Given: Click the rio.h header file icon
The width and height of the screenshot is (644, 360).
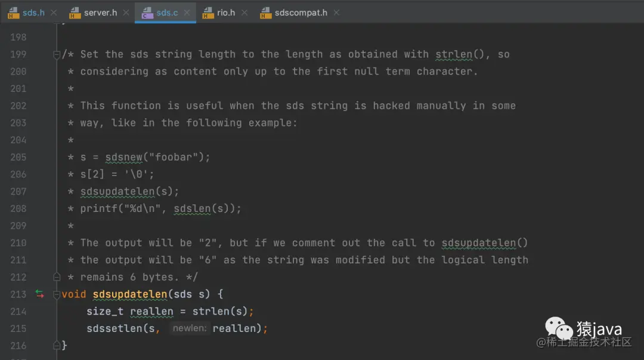Looking at the screenshot, I should [208, 13].
